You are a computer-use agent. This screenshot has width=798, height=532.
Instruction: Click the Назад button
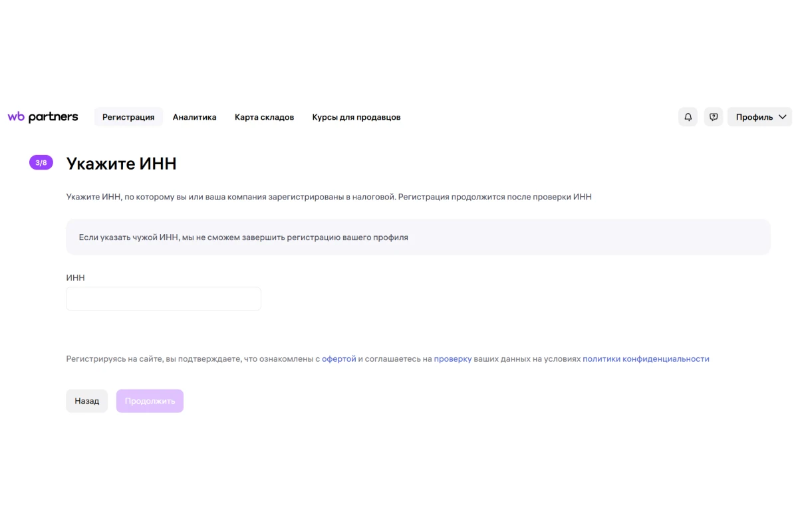86,401
